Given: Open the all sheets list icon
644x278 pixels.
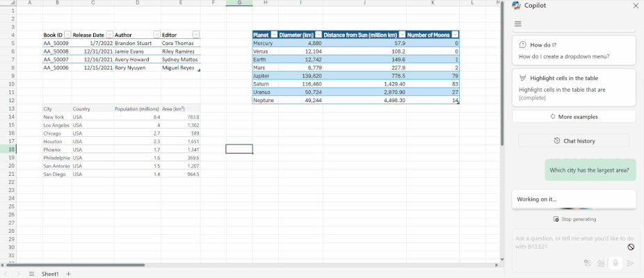Looking at the screenshot, I should coord(31,274).
